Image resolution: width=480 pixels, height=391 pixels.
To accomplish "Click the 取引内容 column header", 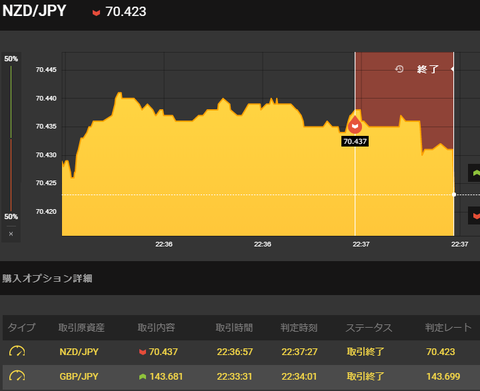I will pos(156,328).
